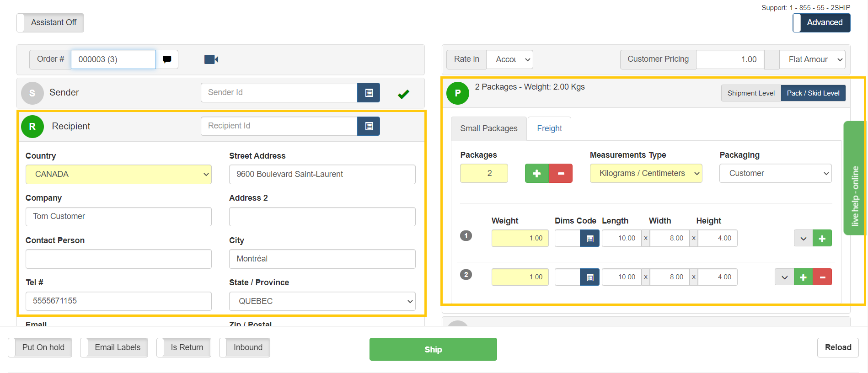Switch to the Small Packages tab
868x373 pixels.
pyautogui.click(x=489, y=128)
